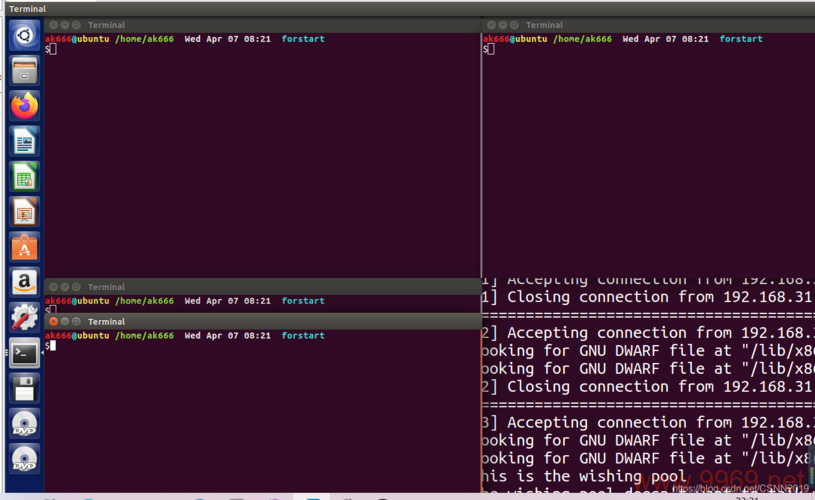
Task: Close the top-left Terminal window
Action: pyautogui.click(x=54, y=25)
